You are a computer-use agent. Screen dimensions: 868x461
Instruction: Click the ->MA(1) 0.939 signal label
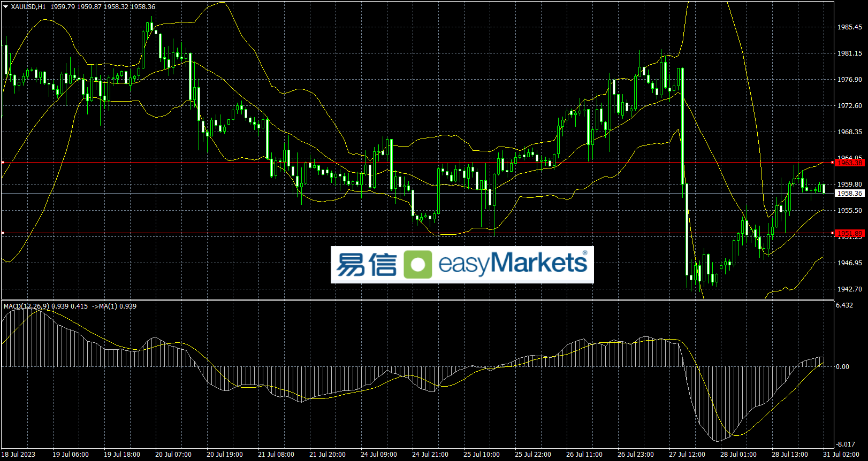115,306
